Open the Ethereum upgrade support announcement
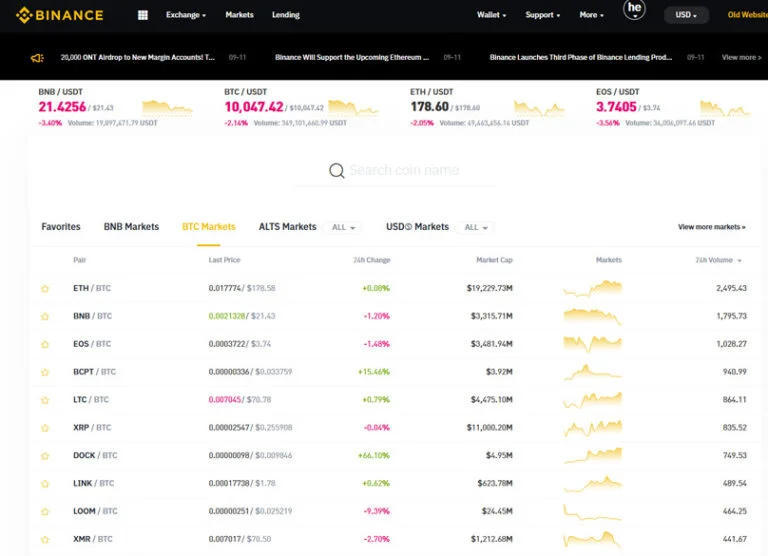 tap(352, 58)
